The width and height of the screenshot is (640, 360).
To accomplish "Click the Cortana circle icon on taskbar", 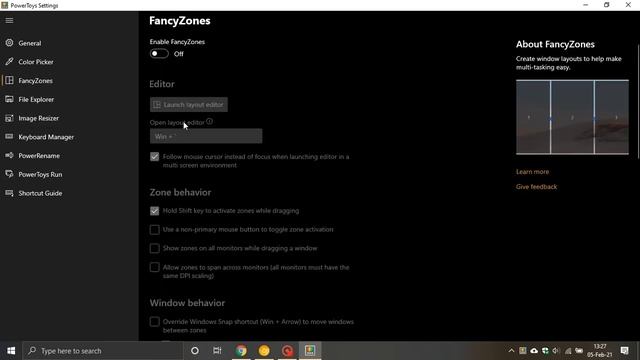I will pos(195,351).
